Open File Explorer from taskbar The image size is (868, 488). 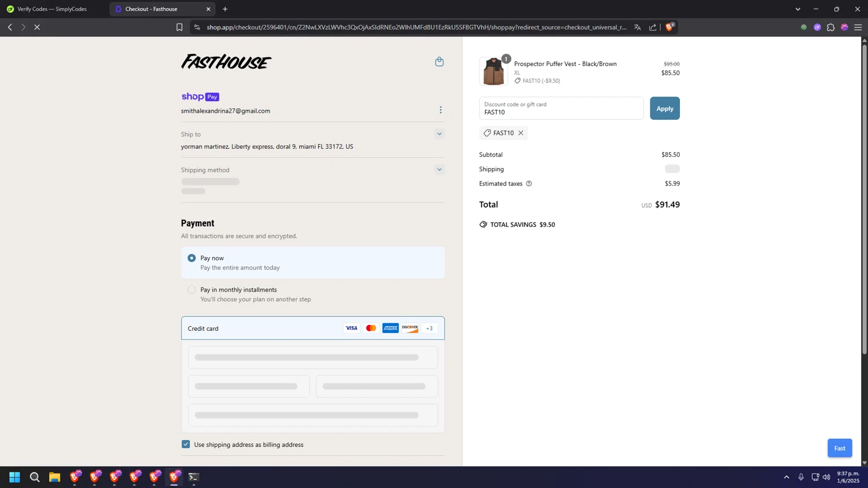tap(54, 477)
